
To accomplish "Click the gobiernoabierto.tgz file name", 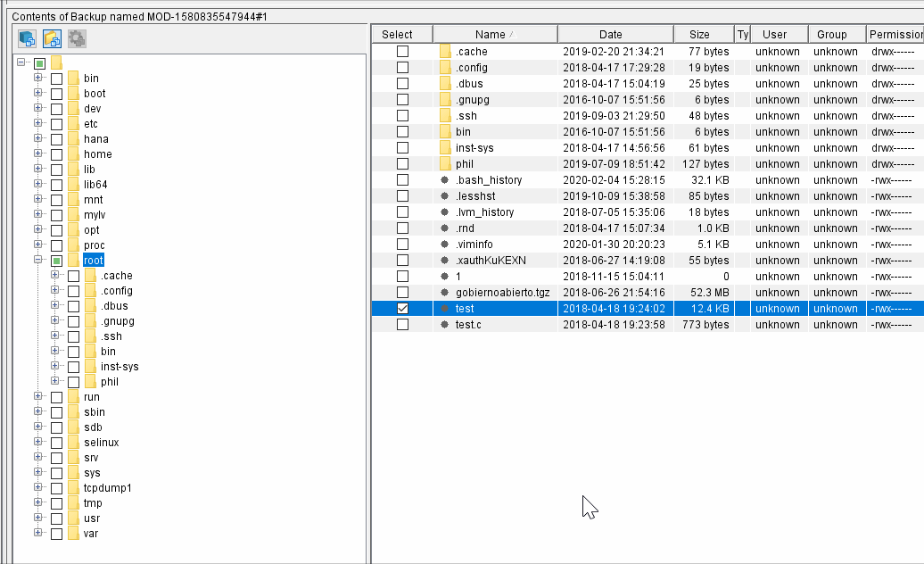I will click(503, 293).
